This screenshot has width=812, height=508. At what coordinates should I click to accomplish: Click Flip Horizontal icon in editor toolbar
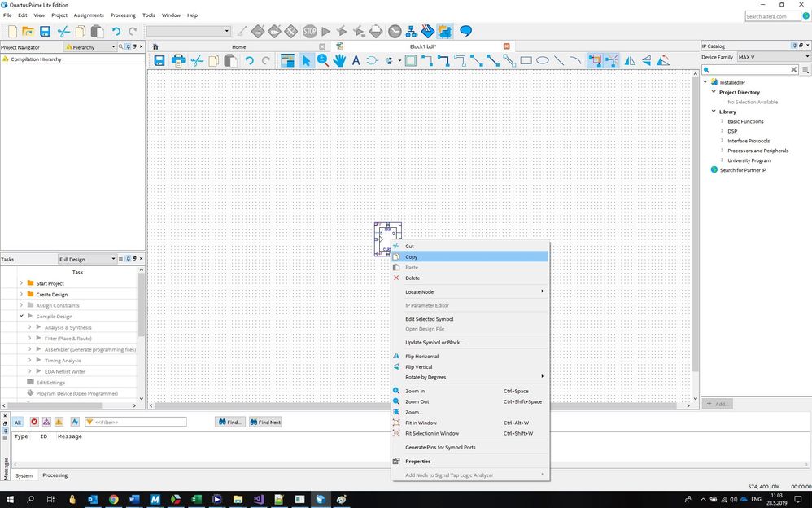click(629, 60)
